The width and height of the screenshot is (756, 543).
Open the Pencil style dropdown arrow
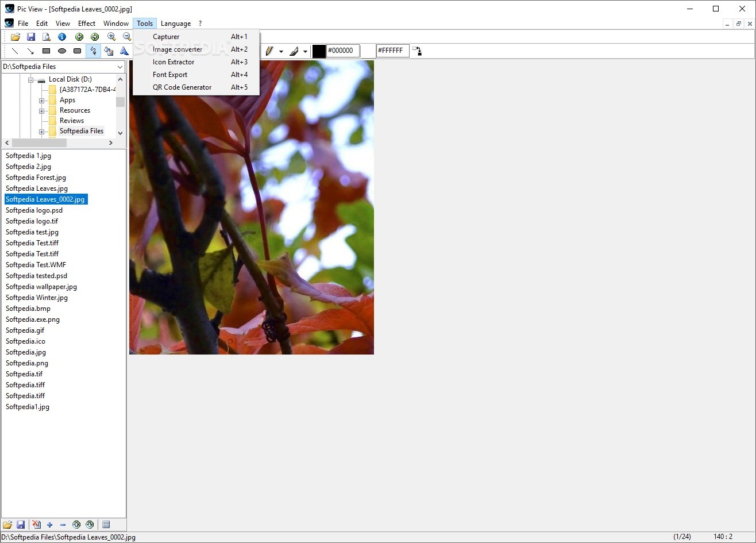coord(281,52)
